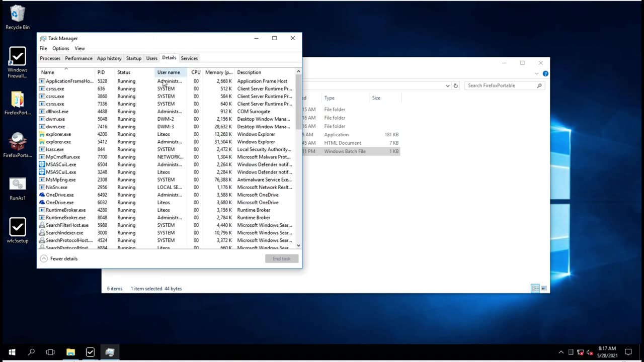This screenshot has width=644, height=362.
Task: Open taskbar search magnifier icon
Action: click(31, 352)
